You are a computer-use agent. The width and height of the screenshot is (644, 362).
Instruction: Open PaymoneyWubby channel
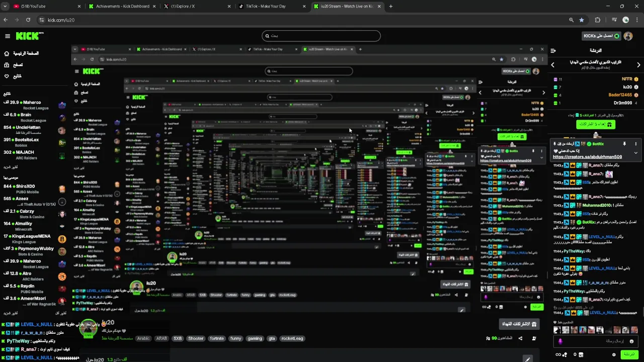pos(34,251)
